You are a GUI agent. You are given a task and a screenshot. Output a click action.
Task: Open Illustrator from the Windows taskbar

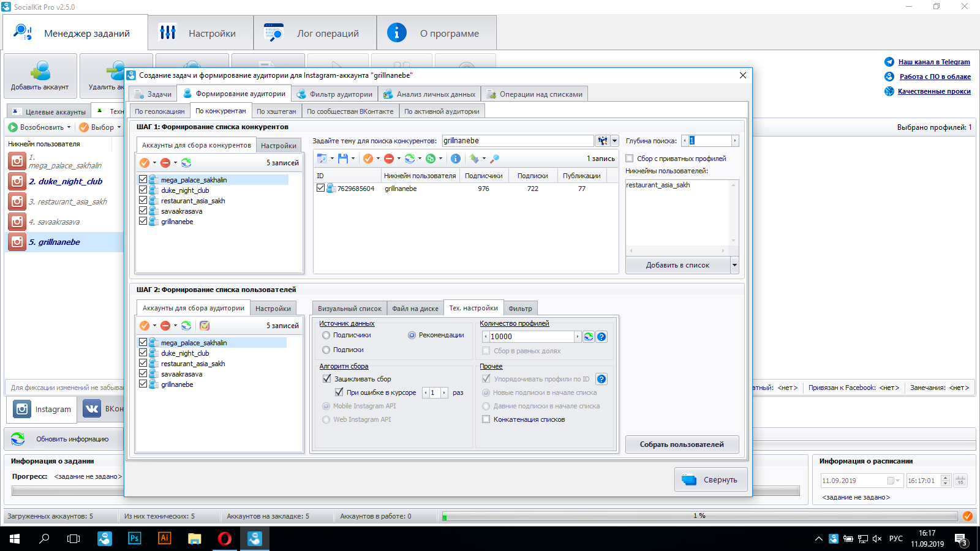(164, 539)
